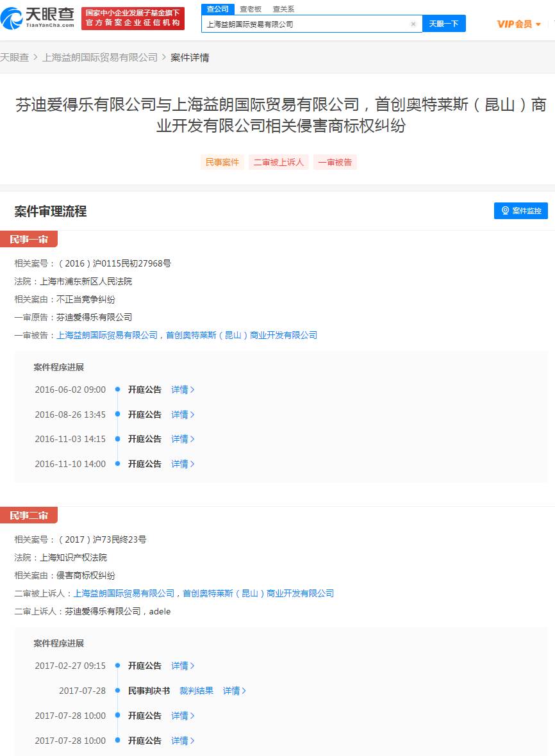
Task: Click the 一审被告 tag
Action: point(335,163)
